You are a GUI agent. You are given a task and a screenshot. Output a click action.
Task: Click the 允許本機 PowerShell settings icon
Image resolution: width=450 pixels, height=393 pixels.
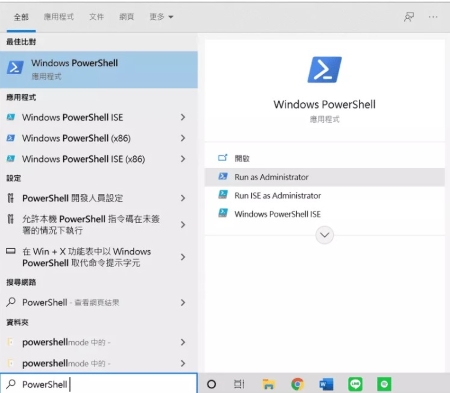[11, 219]
